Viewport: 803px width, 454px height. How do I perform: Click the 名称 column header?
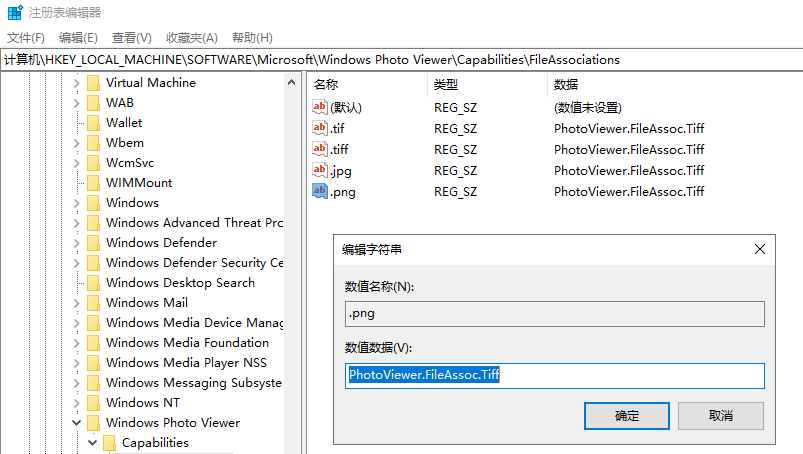click(x=326, y=84)
